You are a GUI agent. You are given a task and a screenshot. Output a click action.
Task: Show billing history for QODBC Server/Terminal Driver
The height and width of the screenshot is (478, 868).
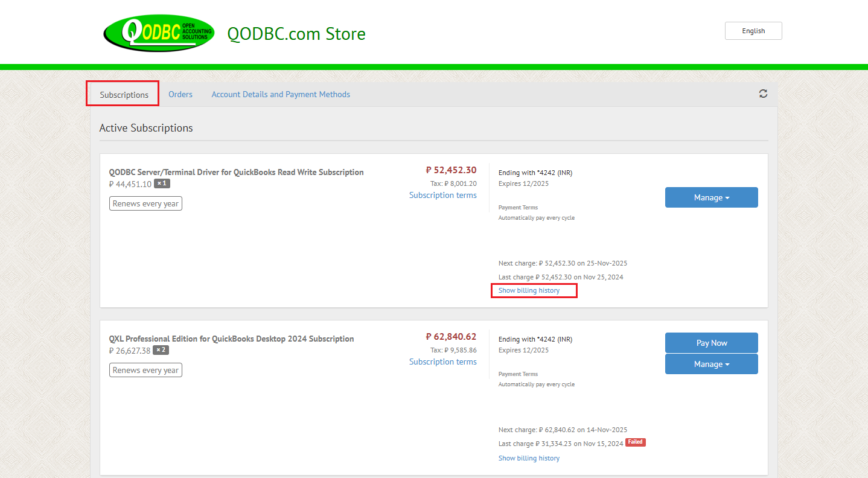[x=529, y=290]
